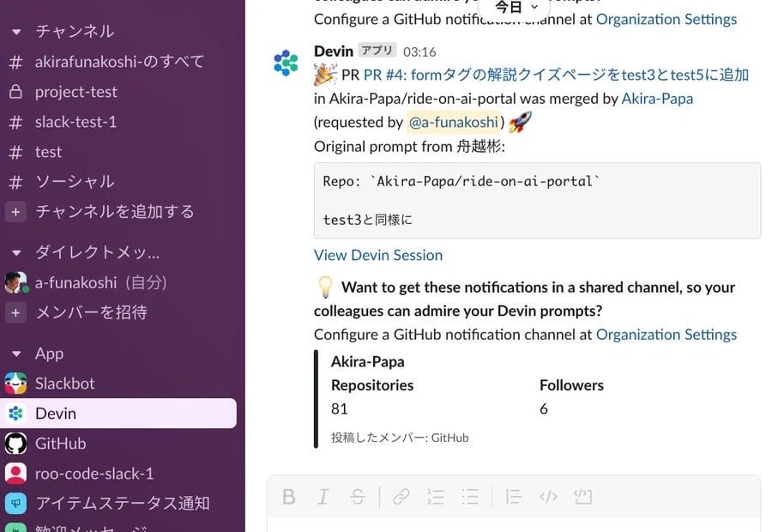Click the GitHub octocat icon

tap(15, 444)
